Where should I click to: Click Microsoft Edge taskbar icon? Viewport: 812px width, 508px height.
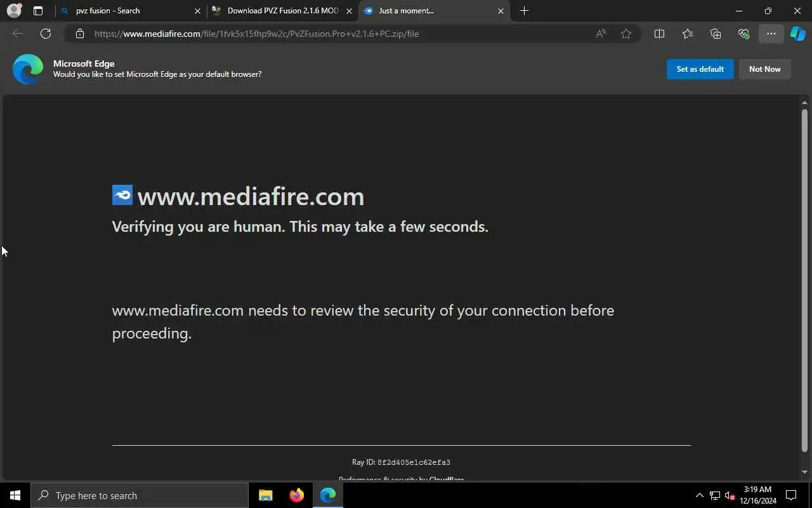328,495
